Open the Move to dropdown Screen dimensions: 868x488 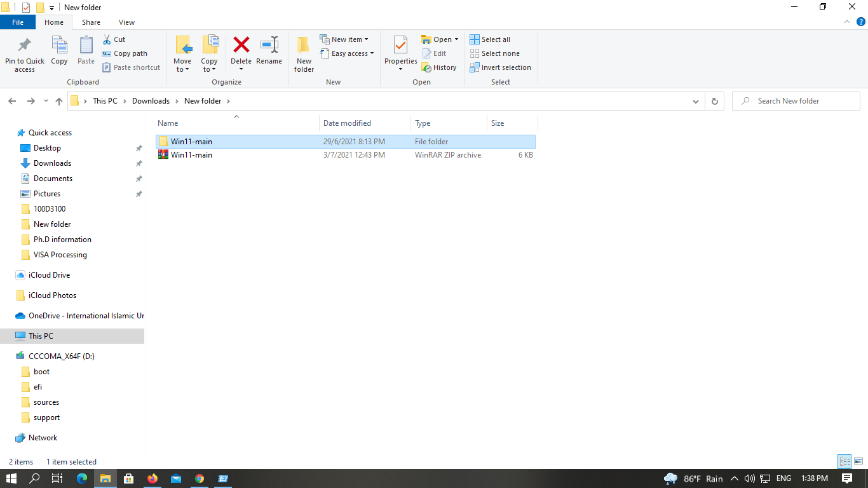tap(182, 53)
